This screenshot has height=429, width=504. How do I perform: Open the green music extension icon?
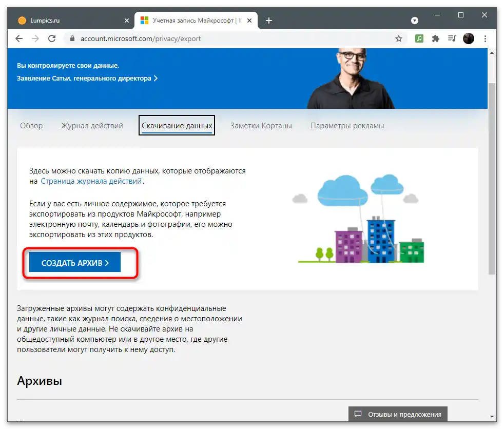coord(419,38)
